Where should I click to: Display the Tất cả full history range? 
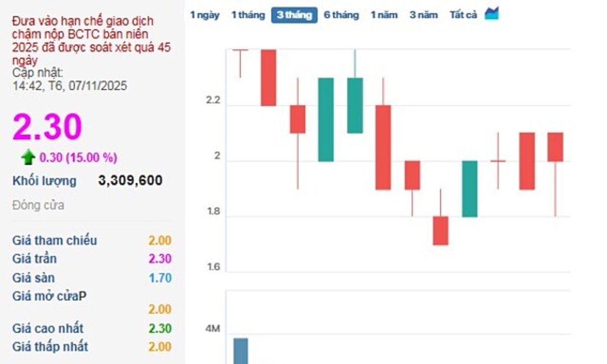point(463,15)
